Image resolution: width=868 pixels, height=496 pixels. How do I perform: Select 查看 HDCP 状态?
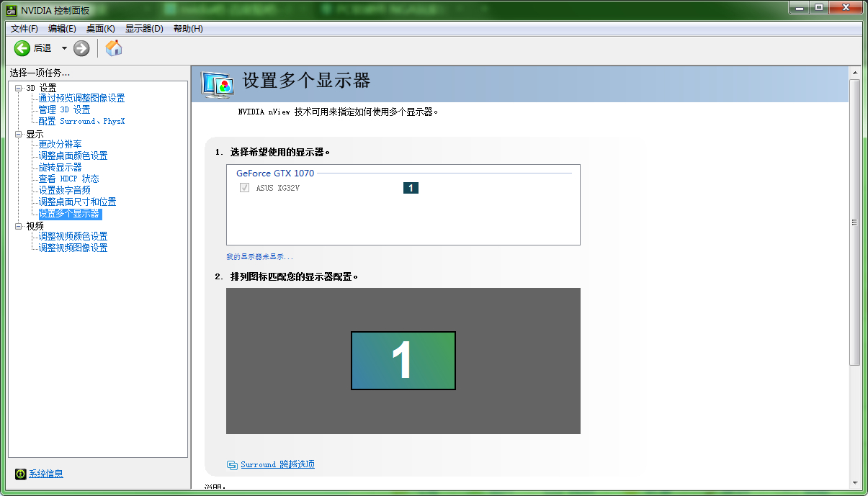pyautogui.click(x=68, y=179)
